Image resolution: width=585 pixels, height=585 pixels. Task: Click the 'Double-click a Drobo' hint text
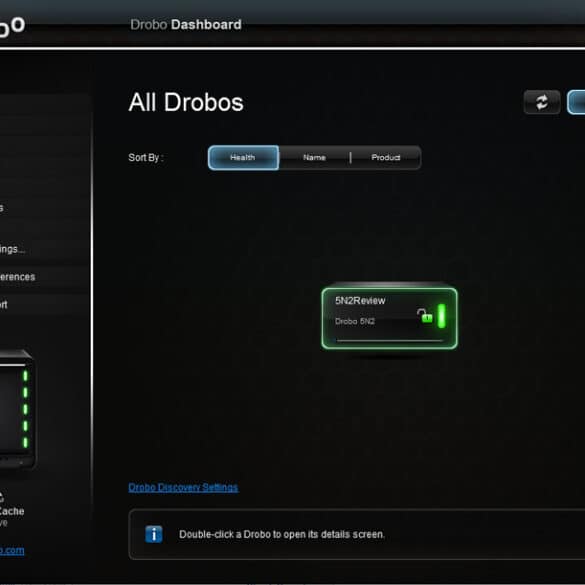282,534
